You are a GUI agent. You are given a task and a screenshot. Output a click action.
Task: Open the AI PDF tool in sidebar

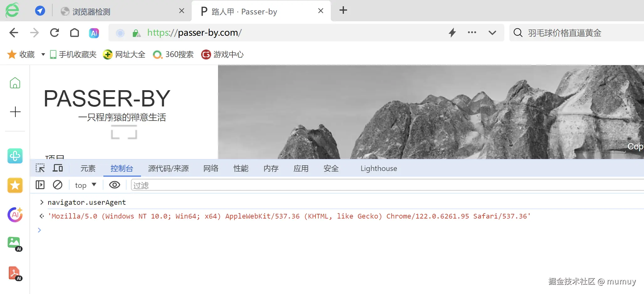(15, 273)
